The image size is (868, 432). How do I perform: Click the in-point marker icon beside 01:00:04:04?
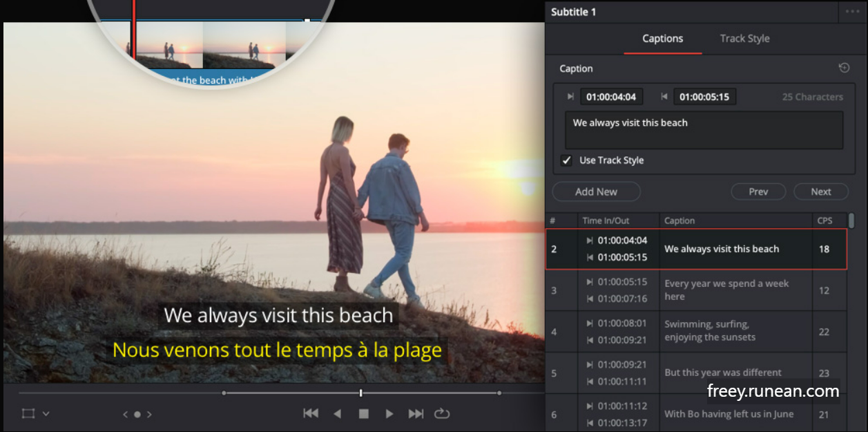571,96
